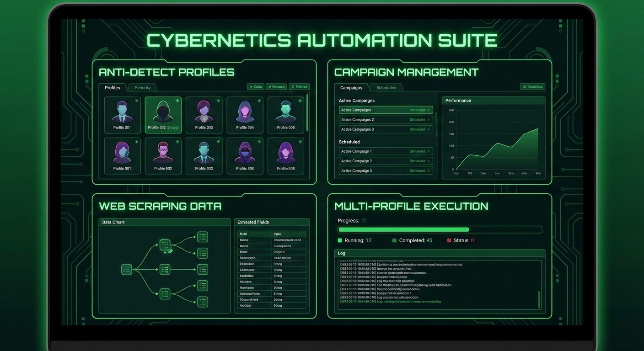Select the topmost output node in data chart

click(203, 237)
